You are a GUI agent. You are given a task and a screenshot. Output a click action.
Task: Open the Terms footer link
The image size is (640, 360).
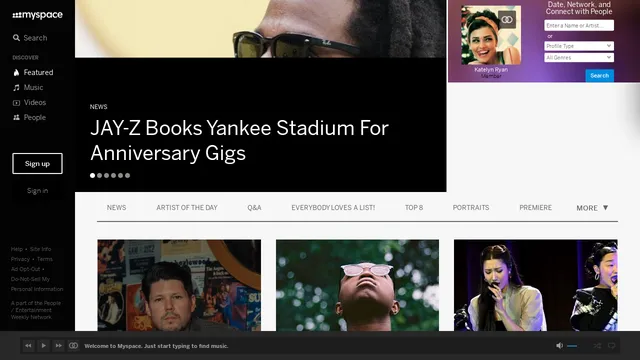coord(44,259)
